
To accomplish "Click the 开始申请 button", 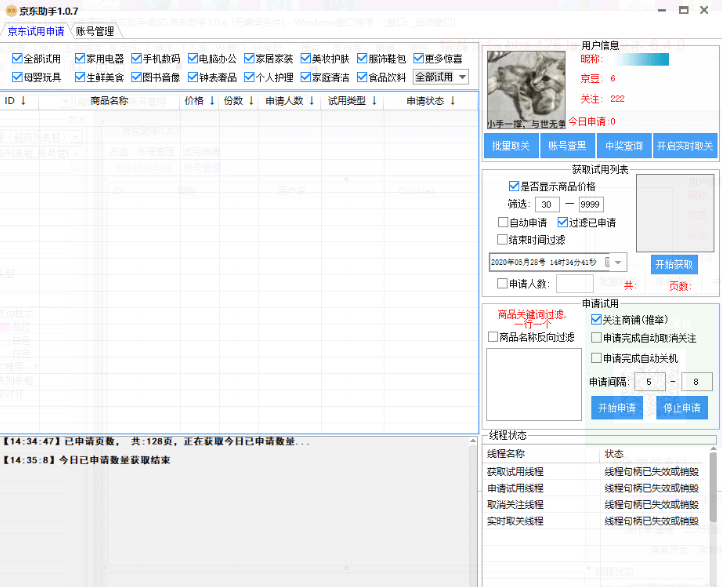I will tap(617, 407).
